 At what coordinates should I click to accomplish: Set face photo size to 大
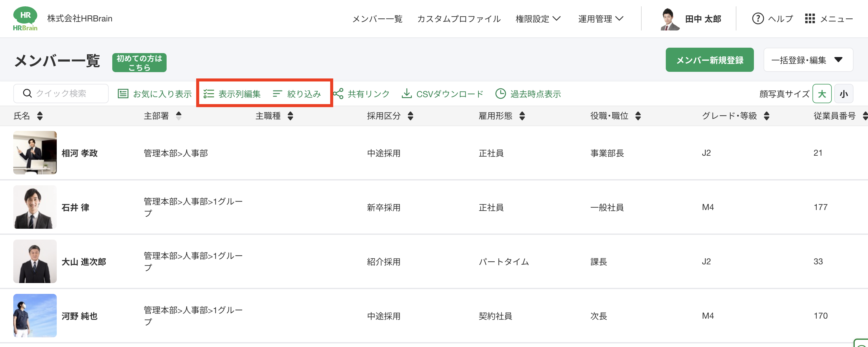click(x=822, y=94)
